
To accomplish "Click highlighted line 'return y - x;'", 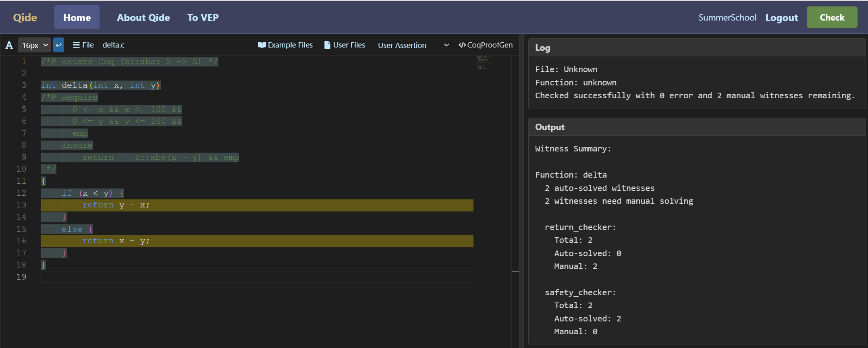I will tap(257, 205).
